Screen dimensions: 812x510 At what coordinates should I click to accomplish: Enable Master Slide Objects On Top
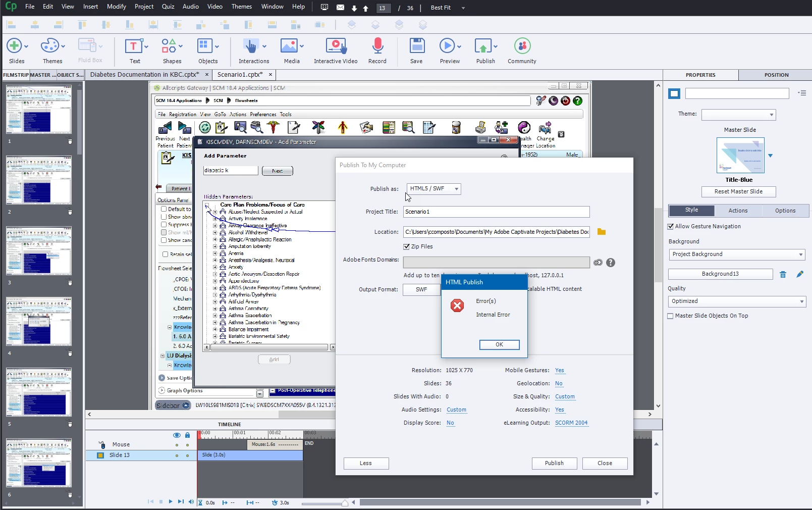[x=671, y=316]
